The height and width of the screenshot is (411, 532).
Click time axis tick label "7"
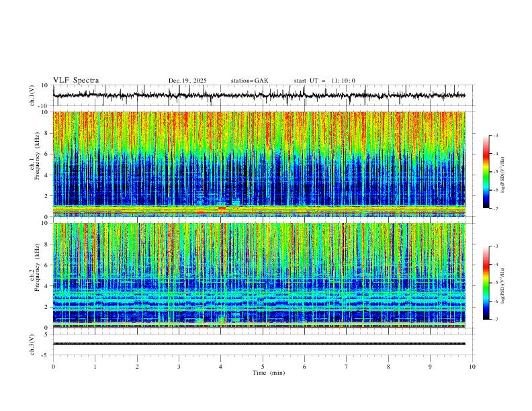click(347, 367)
